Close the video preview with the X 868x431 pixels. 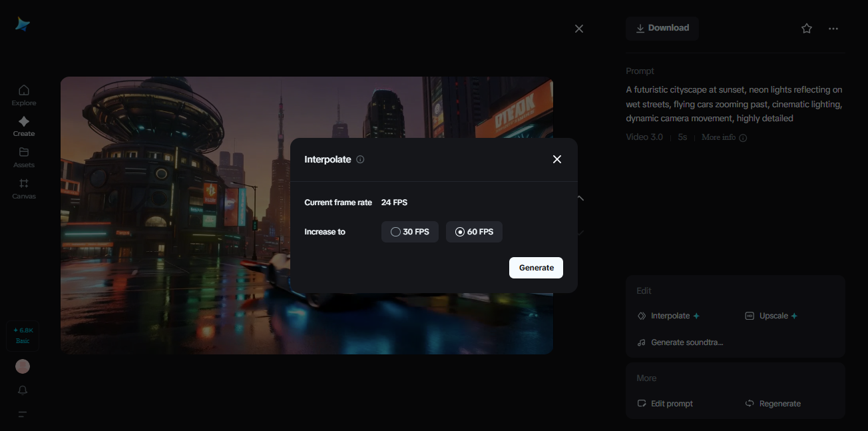(579, 29)
